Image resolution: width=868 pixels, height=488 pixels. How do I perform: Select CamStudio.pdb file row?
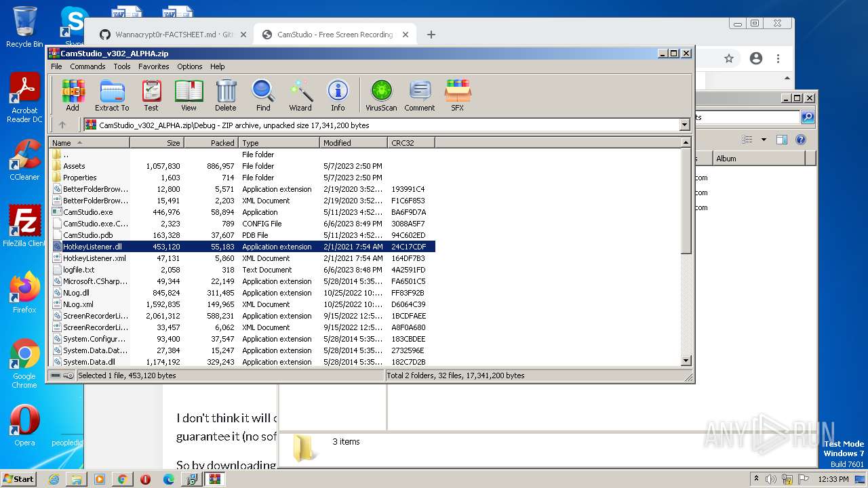(242, 235)
